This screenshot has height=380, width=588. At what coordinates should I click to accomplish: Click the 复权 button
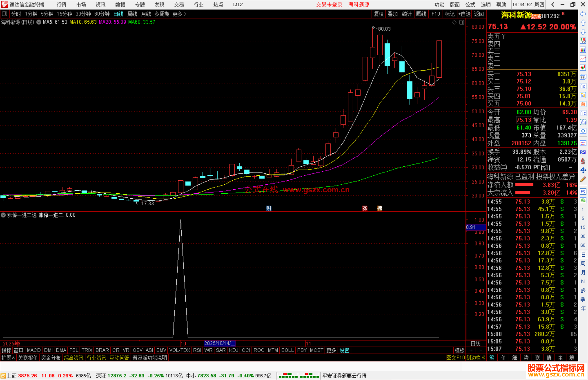pyautogui.click(x=379, y=14)
